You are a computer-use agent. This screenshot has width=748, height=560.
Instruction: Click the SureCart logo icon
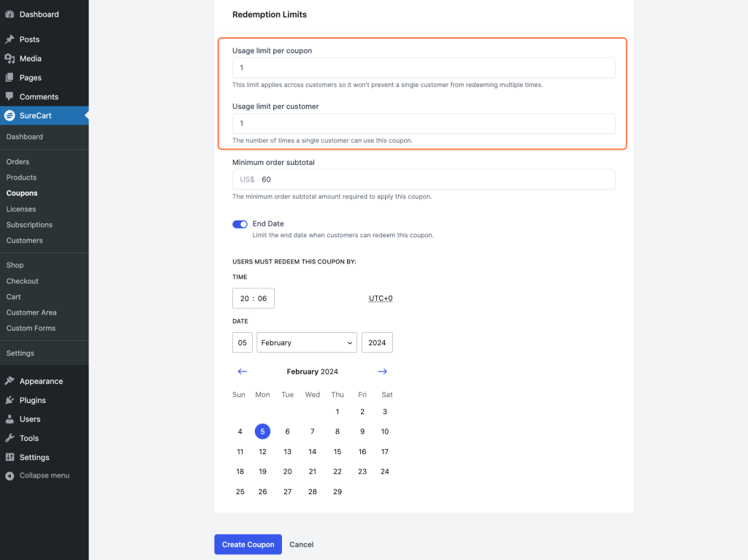10,115
